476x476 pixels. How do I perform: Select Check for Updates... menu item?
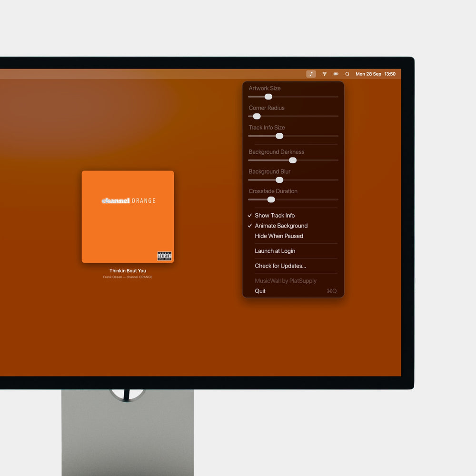[x=293, y=266]
